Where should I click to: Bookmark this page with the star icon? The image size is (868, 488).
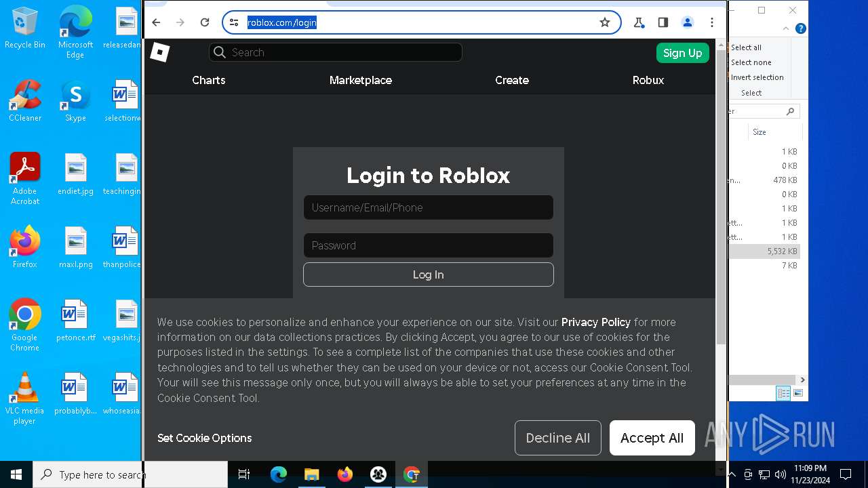click(x=605, y=22)
